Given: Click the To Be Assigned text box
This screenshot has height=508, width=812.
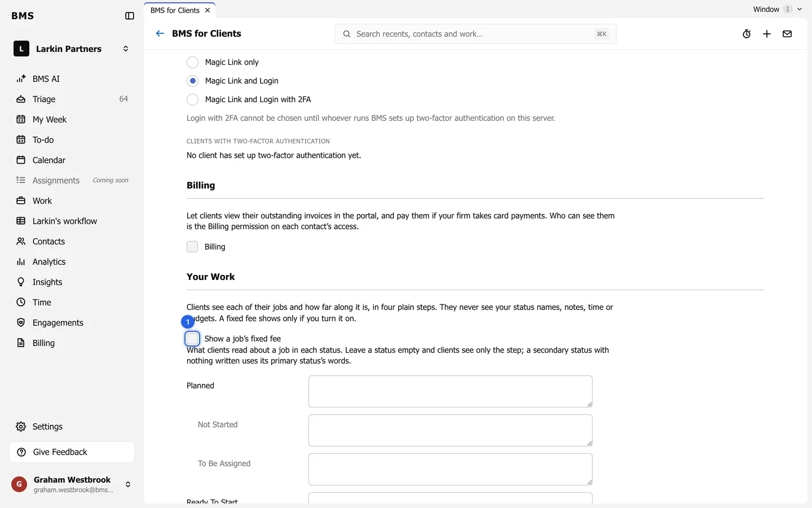Looking at the screenshot, I should pyautogui.click(x=450, y=469).
